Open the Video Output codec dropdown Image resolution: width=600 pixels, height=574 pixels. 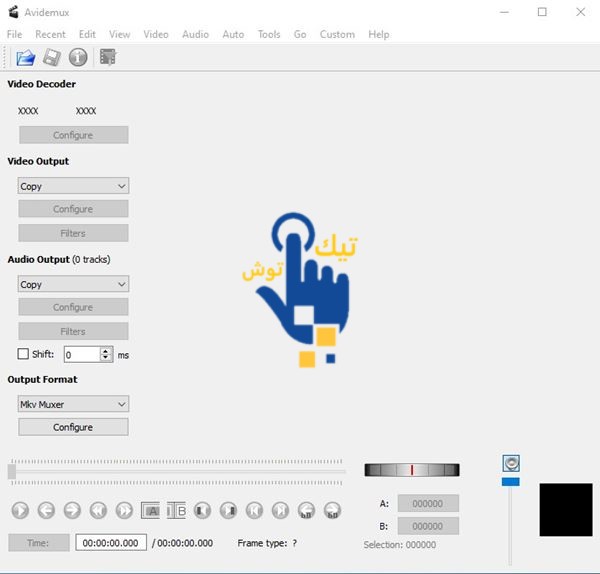[x=73, y=186]
